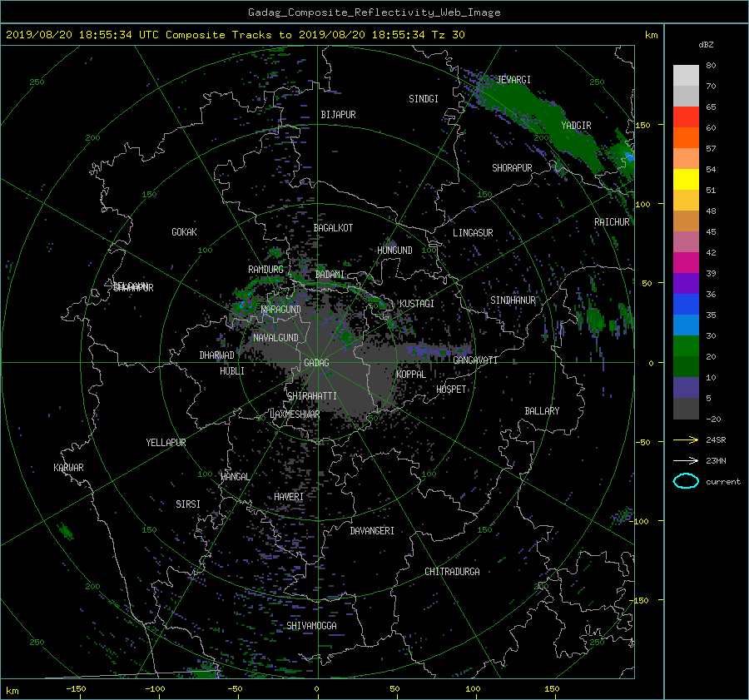Viewport: 749px width, 700px height.
Task: Click the HUNGUND city label
Action: coord(394,251)
